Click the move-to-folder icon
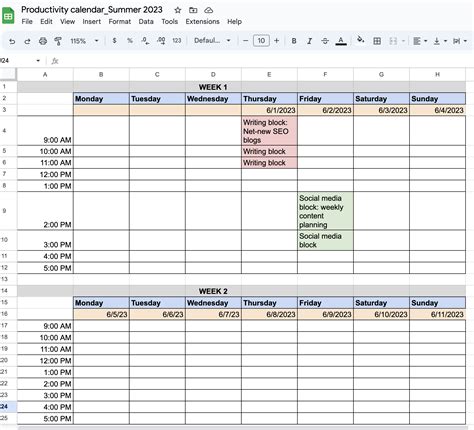Screen dimensions: 474x430 (x=193, y=10)
